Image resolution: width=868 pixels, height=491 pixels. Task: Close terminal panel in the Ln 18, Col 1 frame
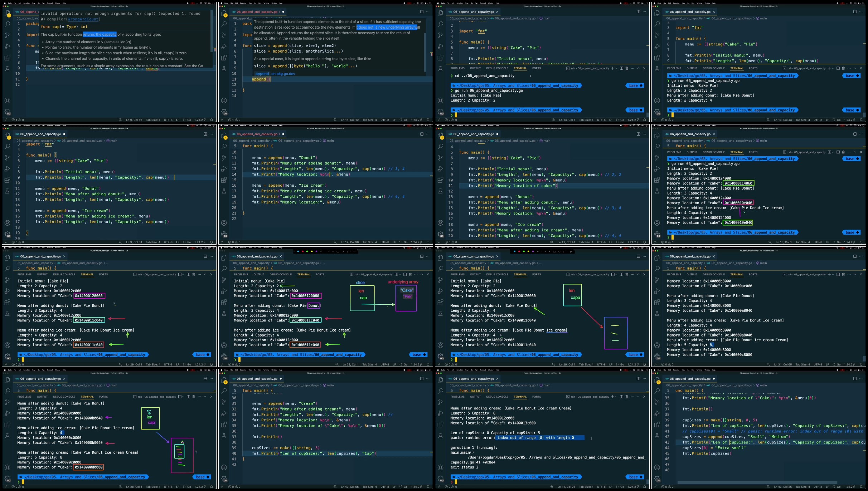861,152
